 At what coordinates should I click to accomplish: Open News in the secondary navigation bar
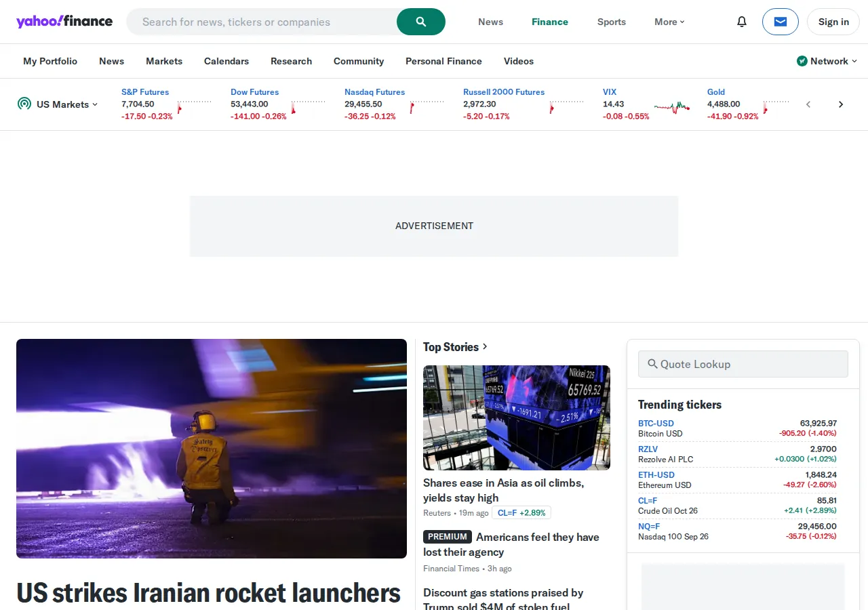point(111,61)
